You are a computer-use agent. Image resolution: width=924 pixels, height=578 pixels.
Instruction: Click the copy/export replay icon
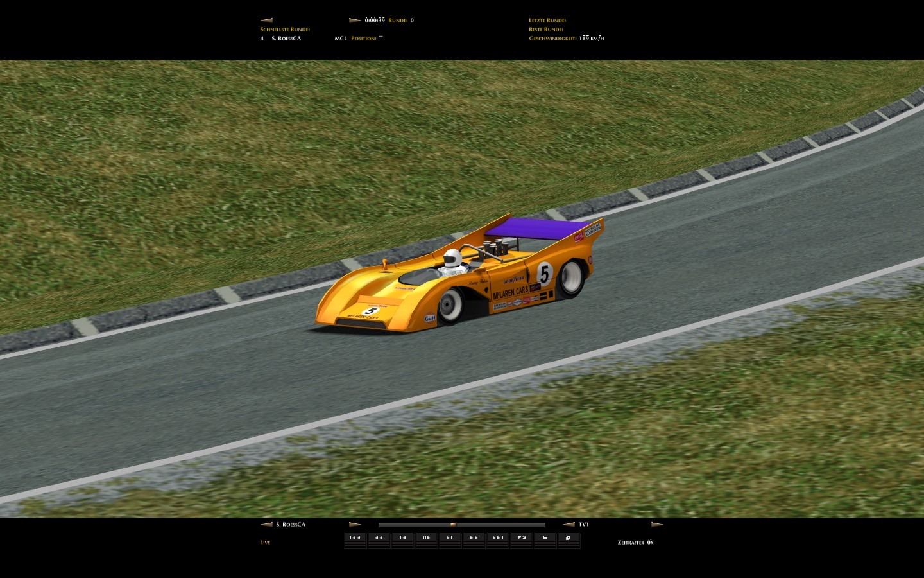pos(569,539)
